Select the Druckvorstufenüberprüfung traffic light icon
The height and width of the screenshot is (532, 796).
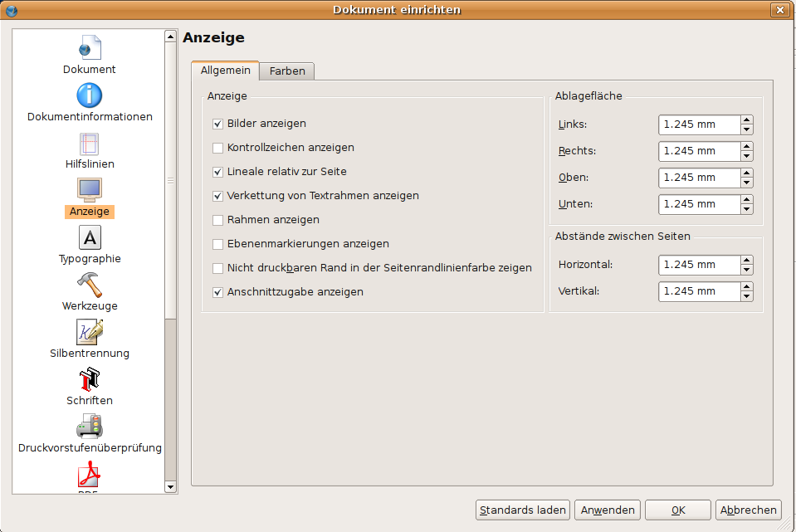click(90, 427)
